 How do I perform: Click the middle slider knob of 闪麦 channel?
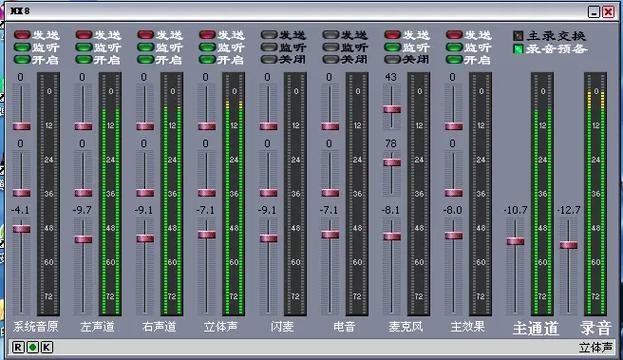coord(269,193)
